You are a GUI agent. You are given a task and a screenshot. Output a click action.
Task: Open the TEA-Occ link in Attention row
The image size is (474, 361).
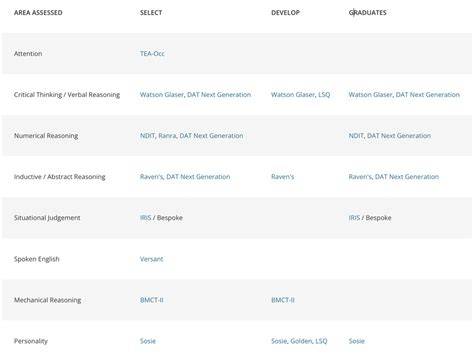(152, 54)
